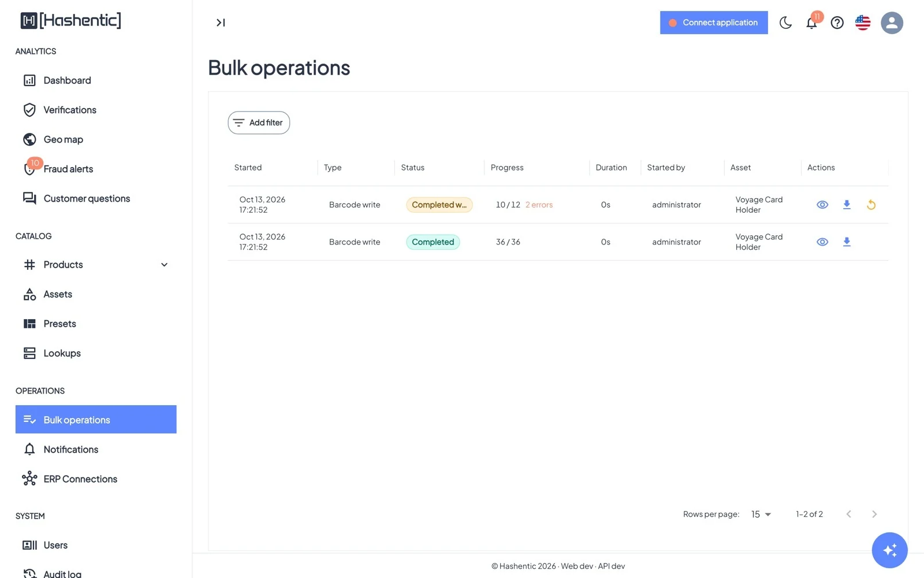This screenshot has height=578, width=924.
Task: Click the Dashboard chart icon
Action: click(29, 80)
